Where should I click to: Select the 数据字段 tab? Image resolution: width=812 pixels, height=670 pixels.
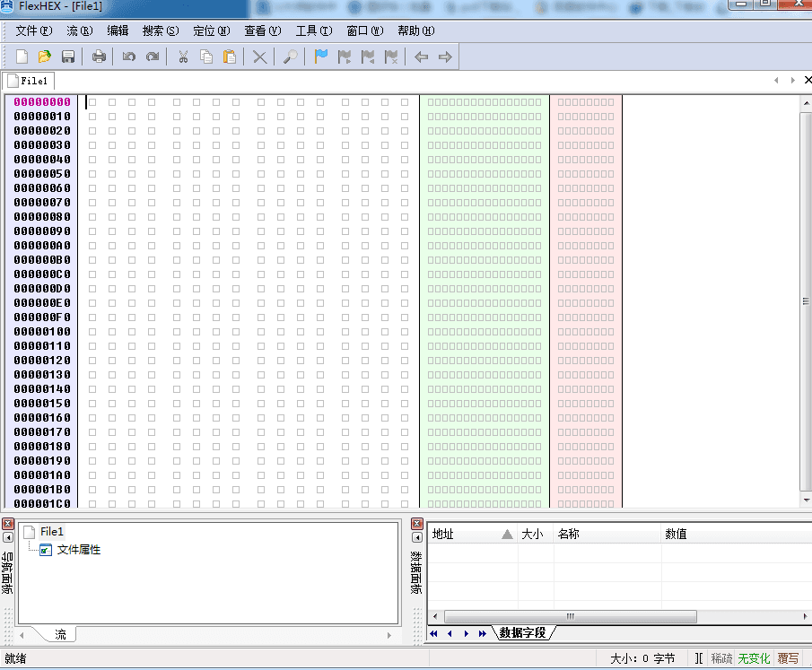click(522, 632)
